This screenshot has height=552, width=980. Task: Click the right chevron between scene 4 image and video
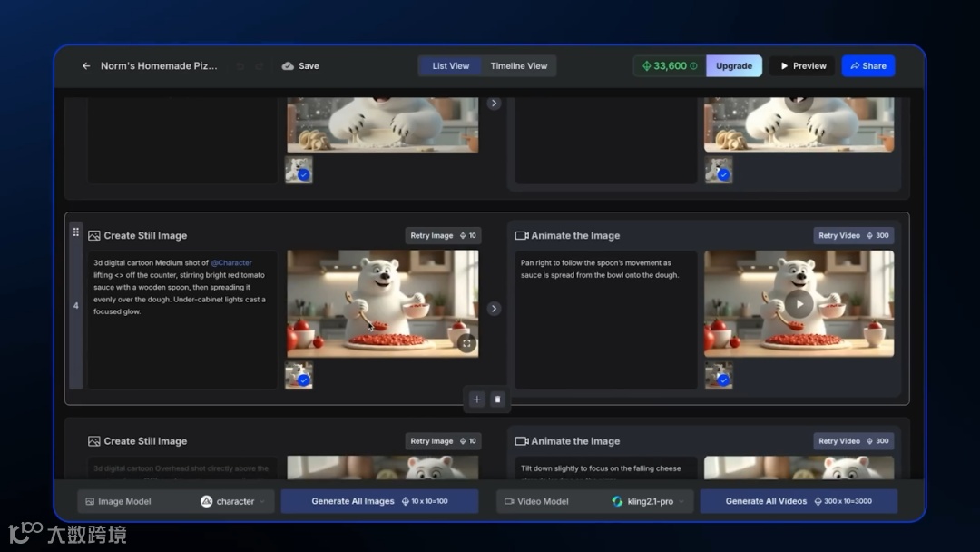[x=494, y=308]
